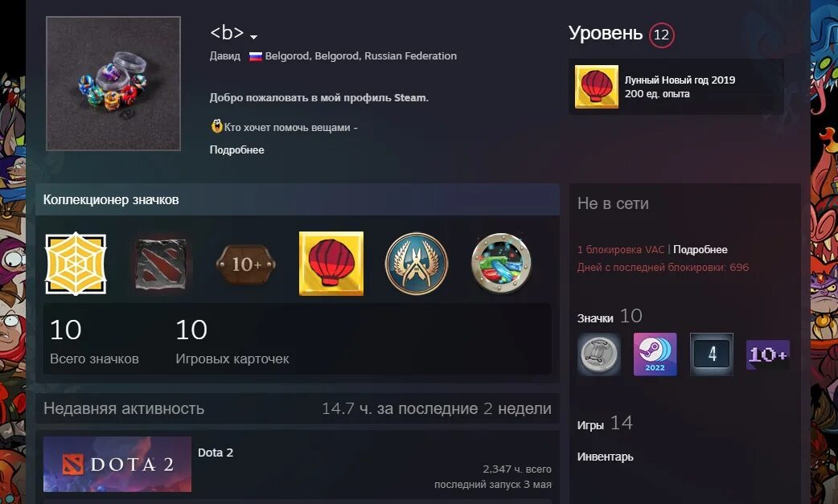
Task: Open the Инвентарь inventory link
Action: [x=605, y=457]
